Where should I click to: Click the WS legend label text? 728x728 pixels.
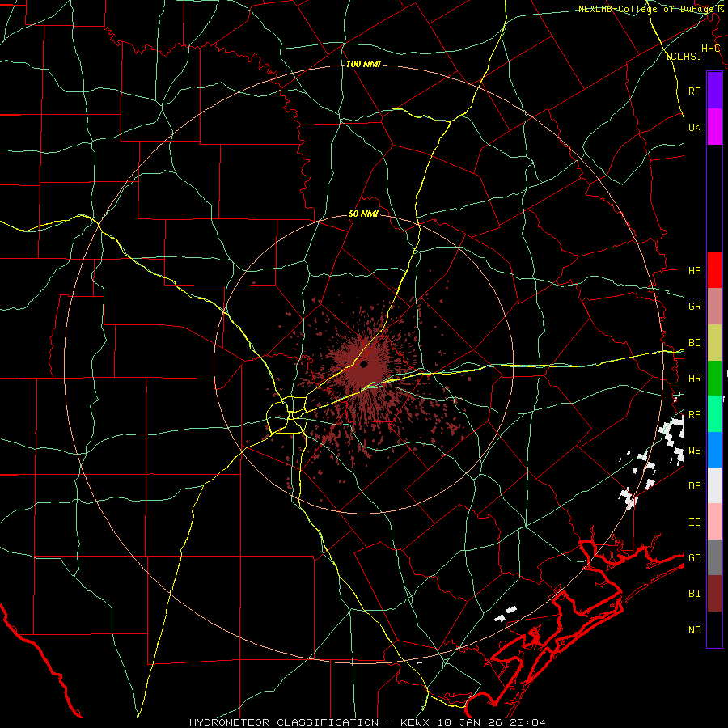point(694,450)
